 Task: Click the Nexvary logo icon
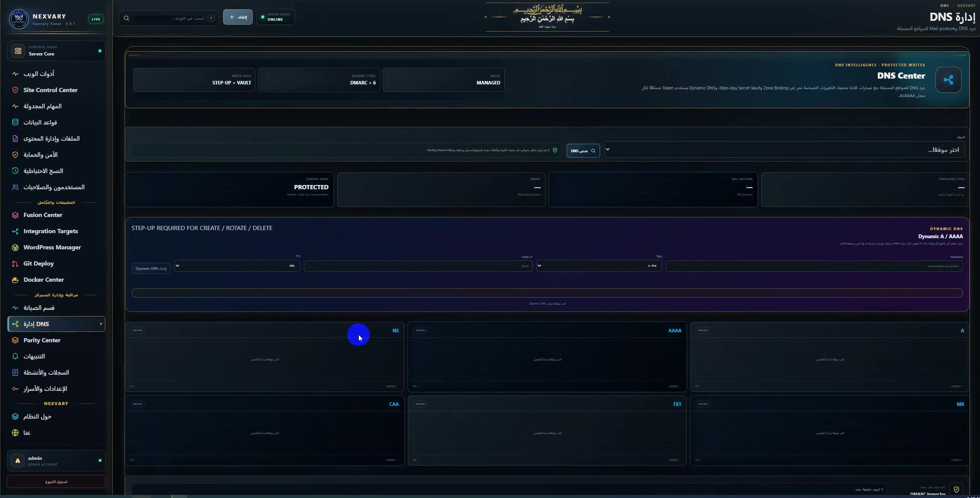coord(19,19)
